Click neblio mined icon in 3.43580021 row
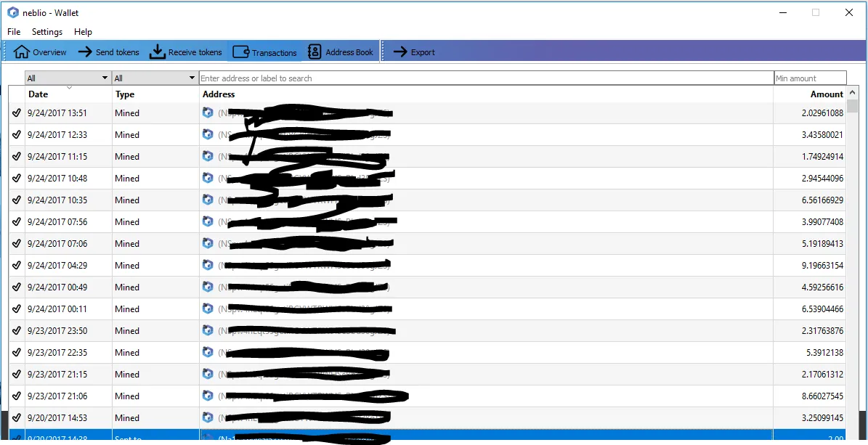 (208, 134)
